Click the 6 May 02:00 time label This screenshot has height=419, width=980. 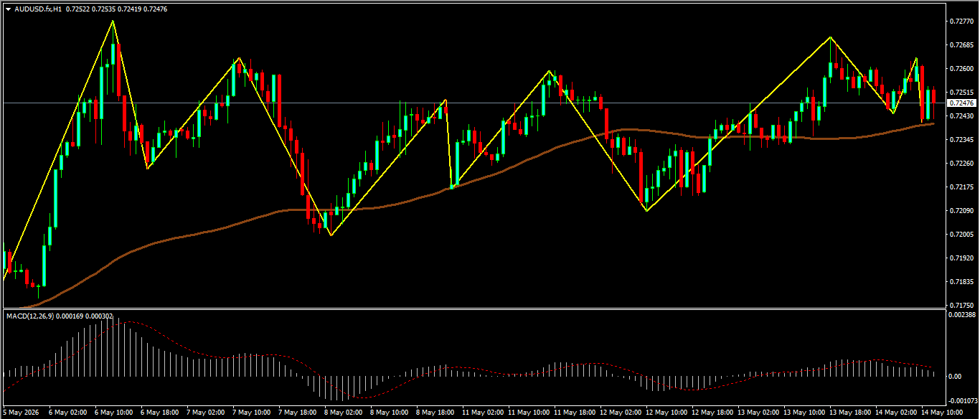pyautogui.click(x=67, y=413)
